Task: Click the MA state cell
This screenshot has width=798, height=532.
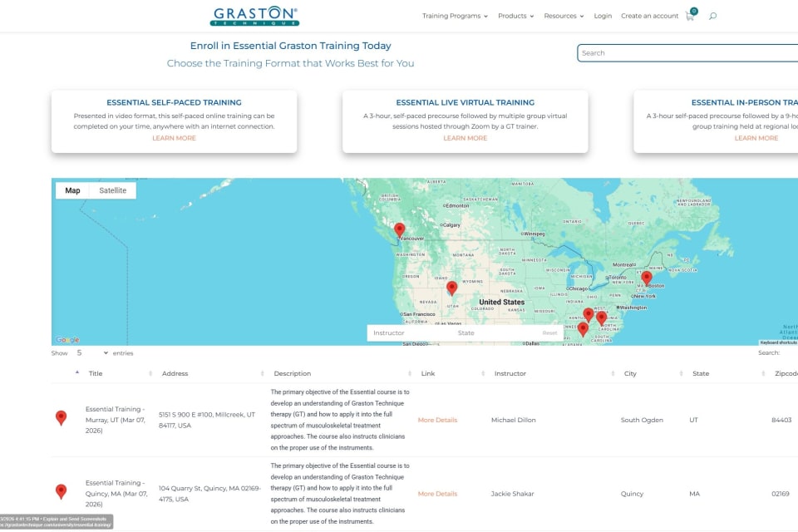Action: click(x=695, y=494)
